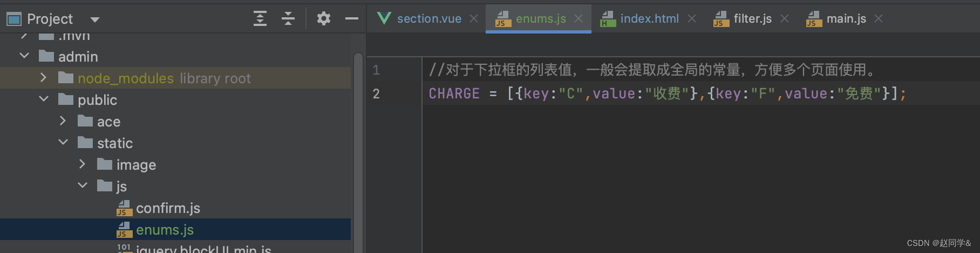The image size is (980, 253).
Task: Click the Project tree vertical scrollbar
Action: (x=358, y=151)
